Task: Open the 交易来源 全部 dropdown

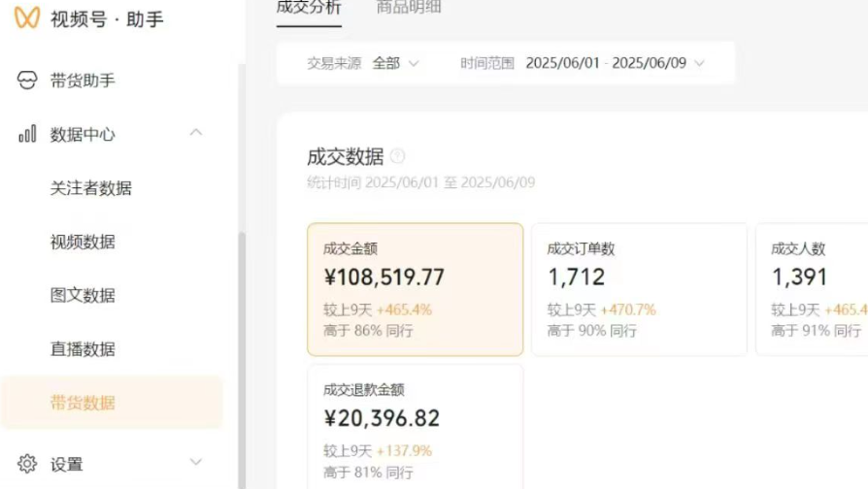Action: point(395,63)
